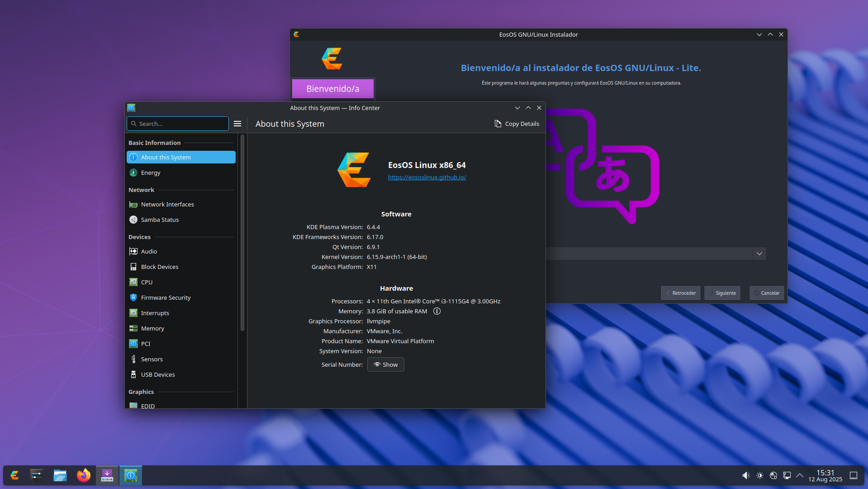Select the CPU information page
Screen dimensions: 868x489
tap(146, 282)
